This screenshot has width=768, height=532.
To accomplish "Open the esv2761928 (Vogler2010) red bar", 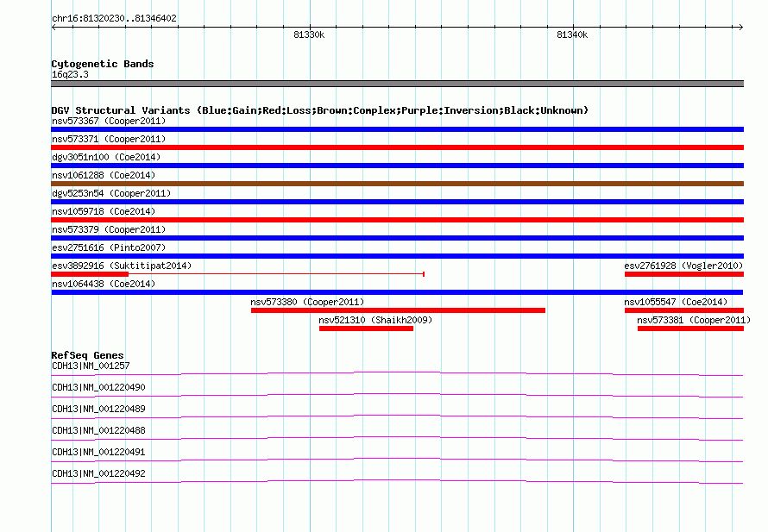I will 684,274.
